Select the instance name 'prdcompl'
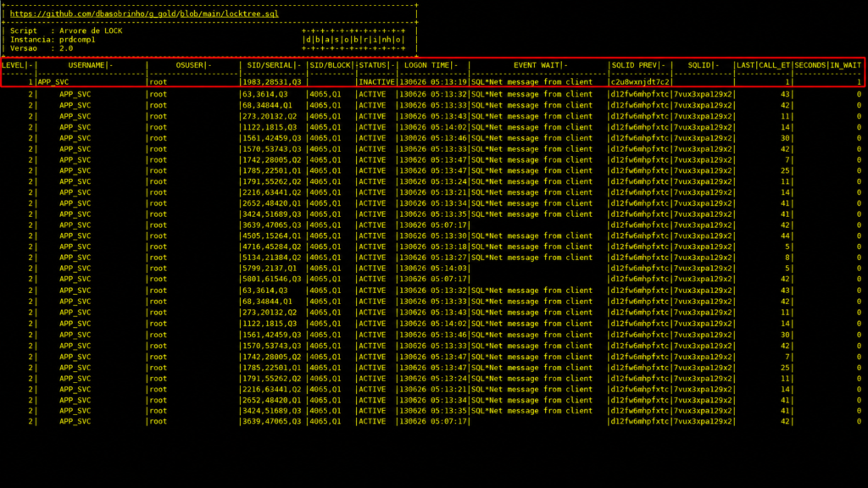The image size is (868, 488). pos(77,40)
